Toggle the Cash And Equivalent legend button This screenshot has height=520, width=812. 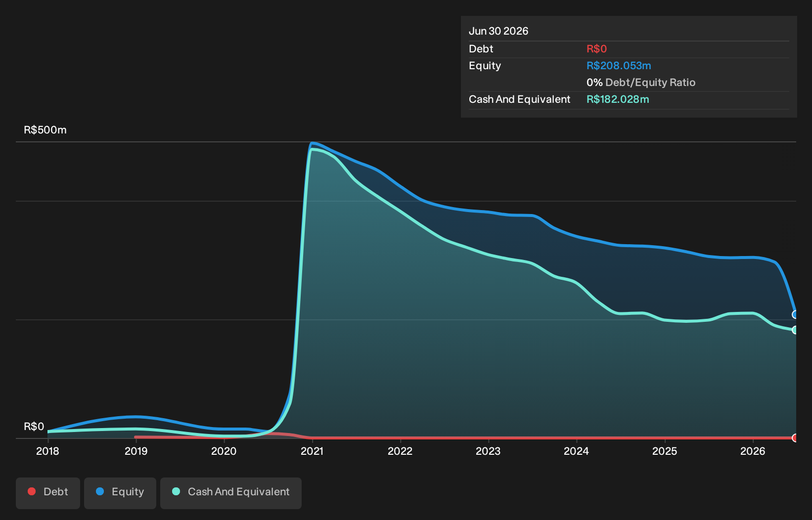tap(231, 493)
